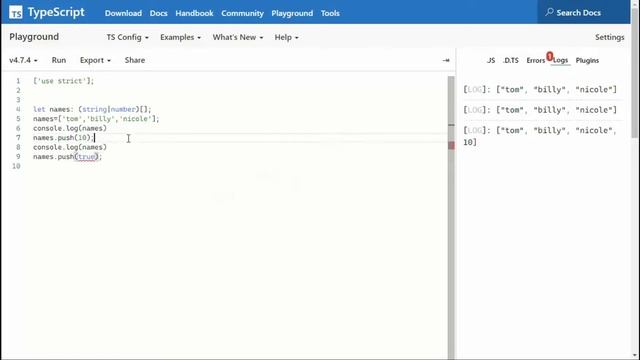This screenshot has height=360, width=640.
Task: Collapse the sidebar with the arrow icon
Action: point(446,60)
